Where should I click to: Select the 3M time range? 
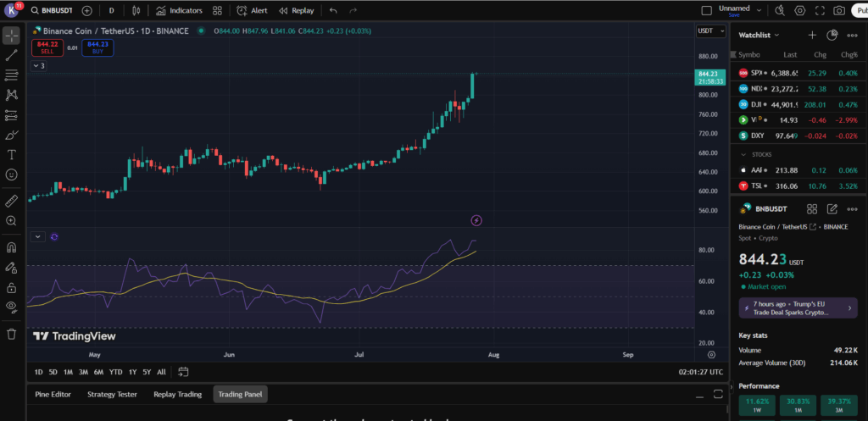pos(83,372)
